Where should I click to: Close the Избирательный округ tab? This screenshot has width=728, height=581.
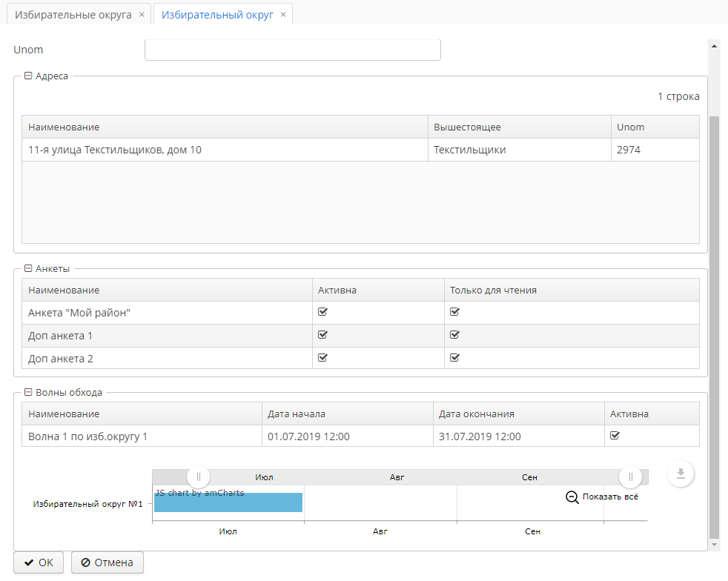click(x=283, y=14)
